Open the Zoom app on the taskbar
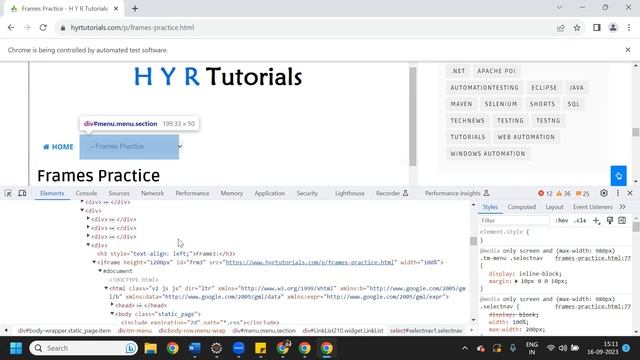640x360 pixels. [x=238, y=348]
